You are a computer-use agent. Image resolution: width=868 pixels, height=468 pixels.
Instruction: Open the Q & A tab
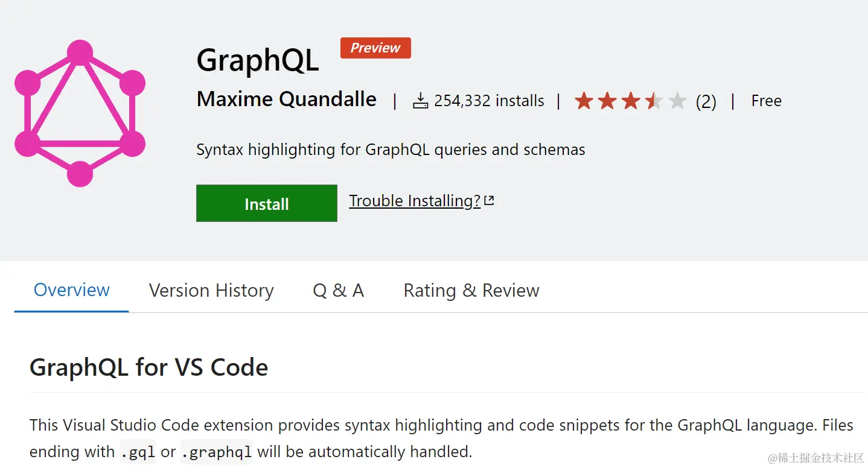(338, 291)
